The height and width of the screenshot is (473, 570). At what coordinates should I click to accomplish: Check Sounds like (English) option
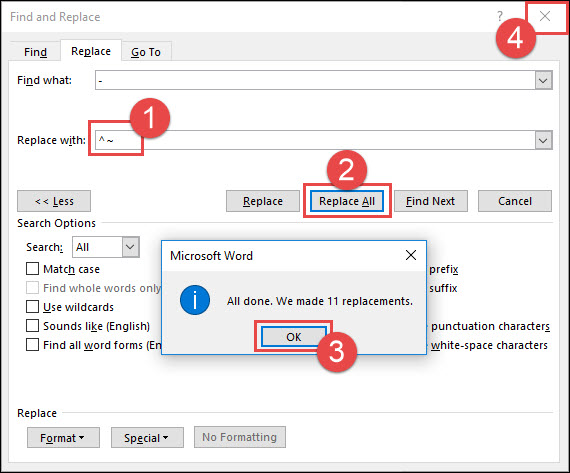(32, 326)
